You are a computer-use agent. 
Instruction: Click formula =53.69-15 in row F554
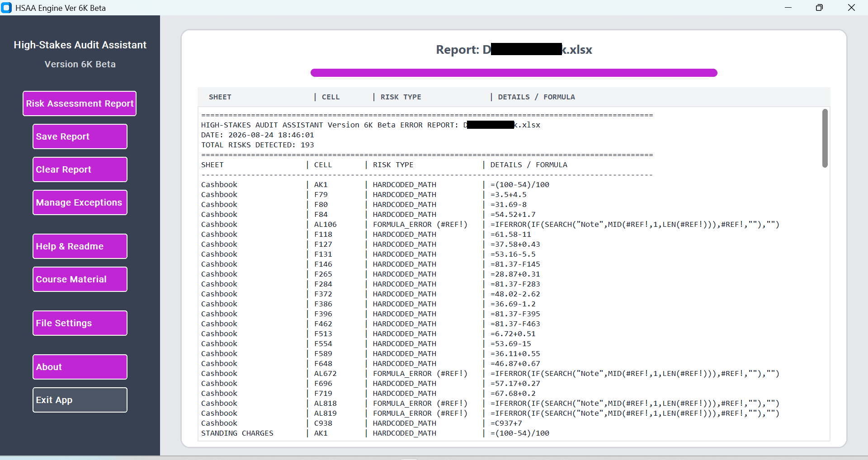511,344
